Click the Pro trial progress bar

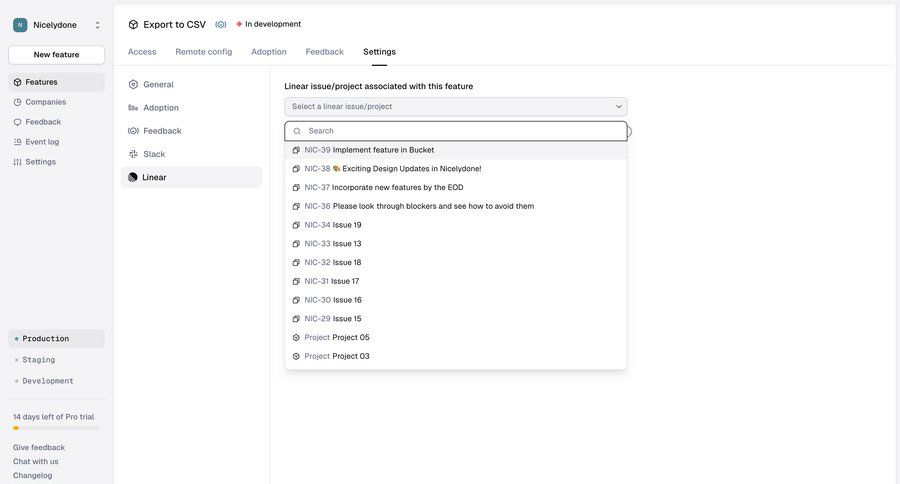(x=56, y=428)
